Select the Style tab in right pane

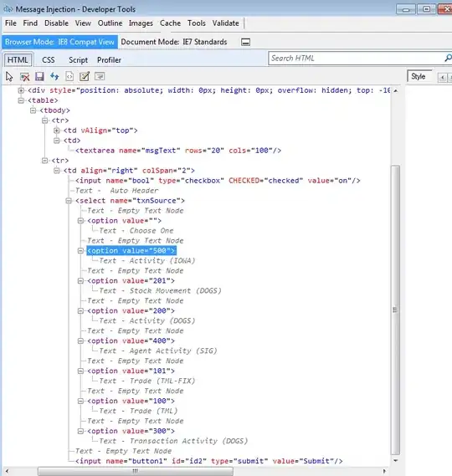click(419, 76)
